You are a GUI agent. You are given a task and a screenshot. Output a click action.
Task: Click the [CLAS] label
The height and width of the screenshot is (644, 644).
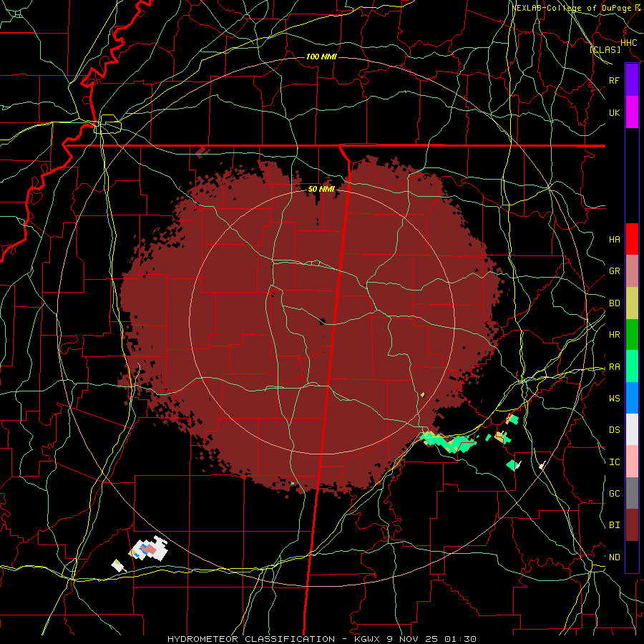pyautogui.click(x=605, y=49)
